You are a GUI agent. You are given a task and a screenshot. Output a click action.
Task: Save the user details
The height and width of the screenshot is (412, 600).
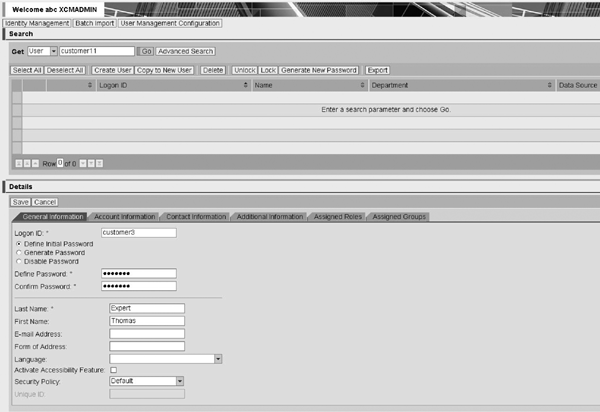point(20,202)
